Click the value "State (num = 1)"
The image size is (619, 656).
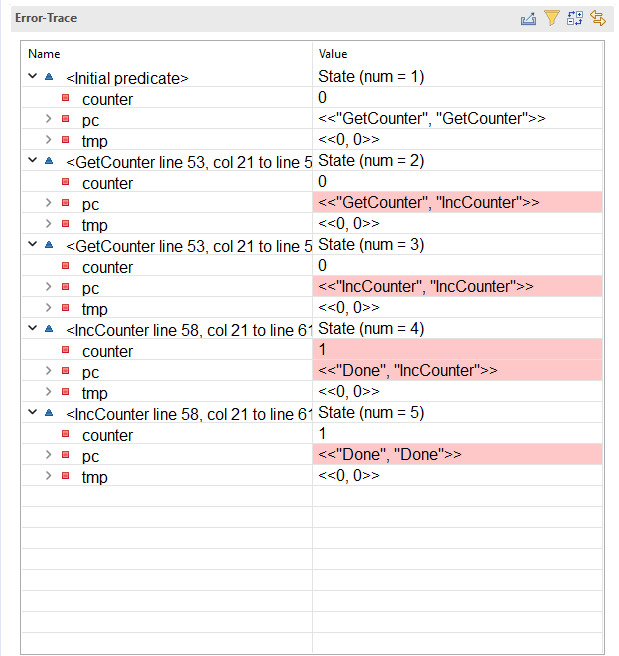pos(371,77)
